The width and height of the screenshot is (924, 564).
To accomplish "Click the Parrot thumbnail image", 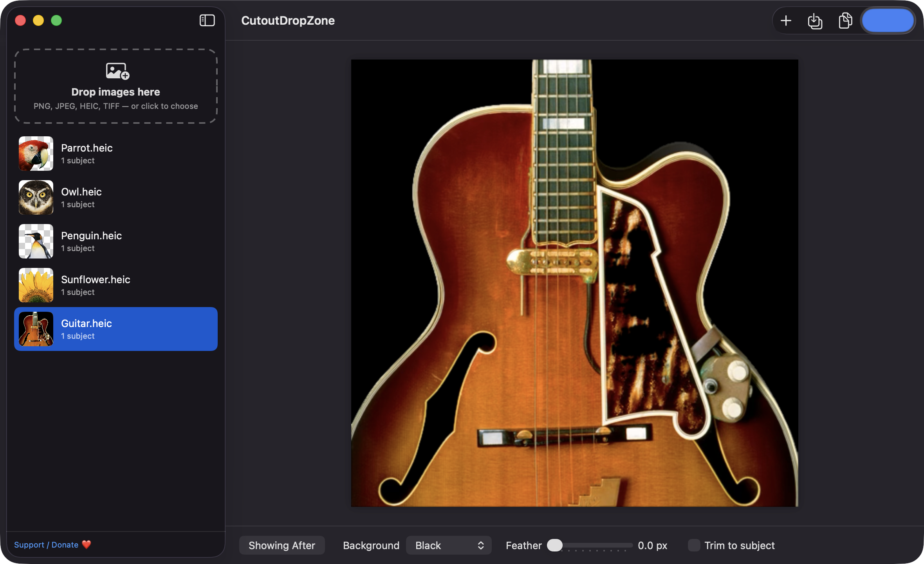I will tap(36, 154).
